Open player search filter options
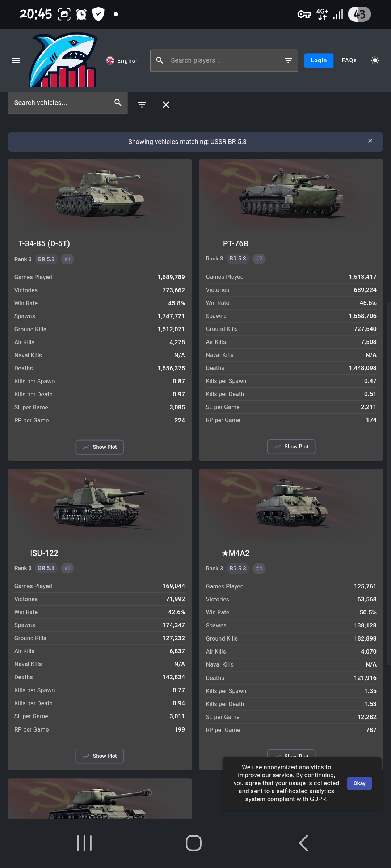 (x=288, y=60)
